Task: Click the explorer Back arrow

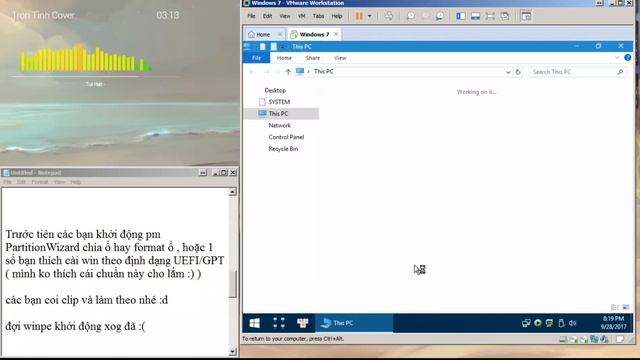Action: tap(252, 72)
